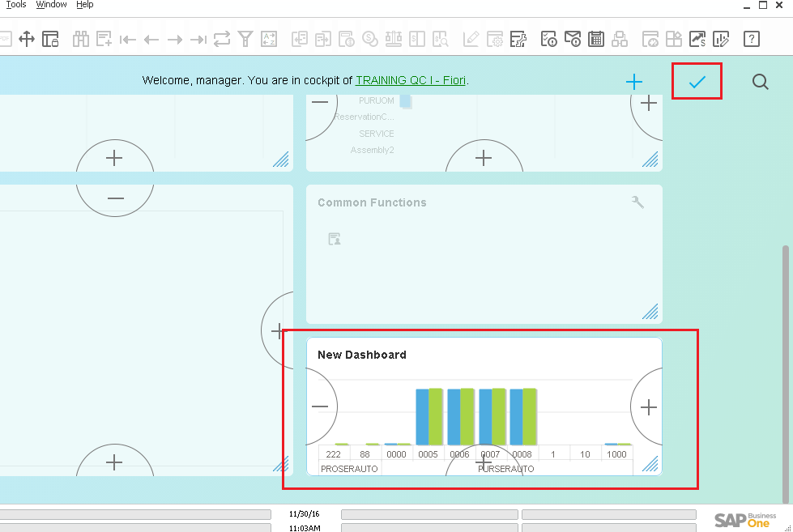Confirm cockpit layout with the checkmark button

click(x=696, y=81)
